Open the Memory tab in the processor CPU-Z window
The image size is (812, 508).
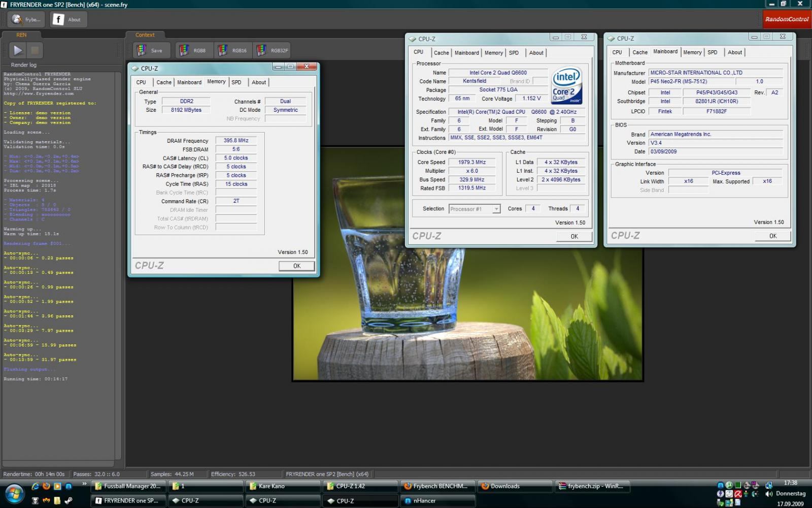click(x=494, y=53)
